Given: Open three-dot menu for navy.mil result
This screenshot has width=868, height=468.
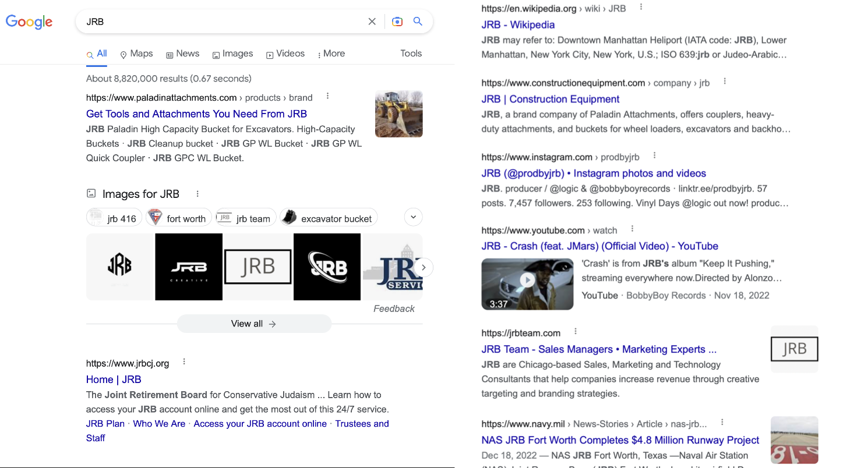Looking at the screenshot, I should click(722, 422).
